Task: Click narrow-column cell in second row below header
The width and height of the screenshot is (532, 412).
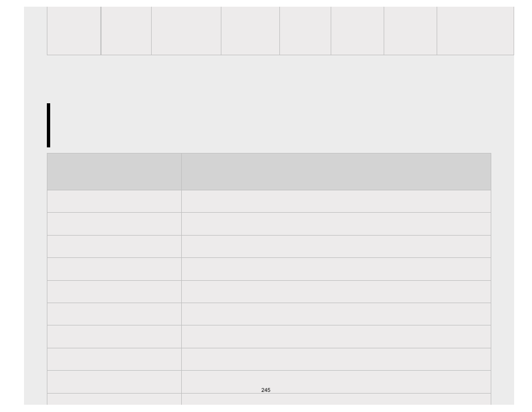Action: pos(114,224)
